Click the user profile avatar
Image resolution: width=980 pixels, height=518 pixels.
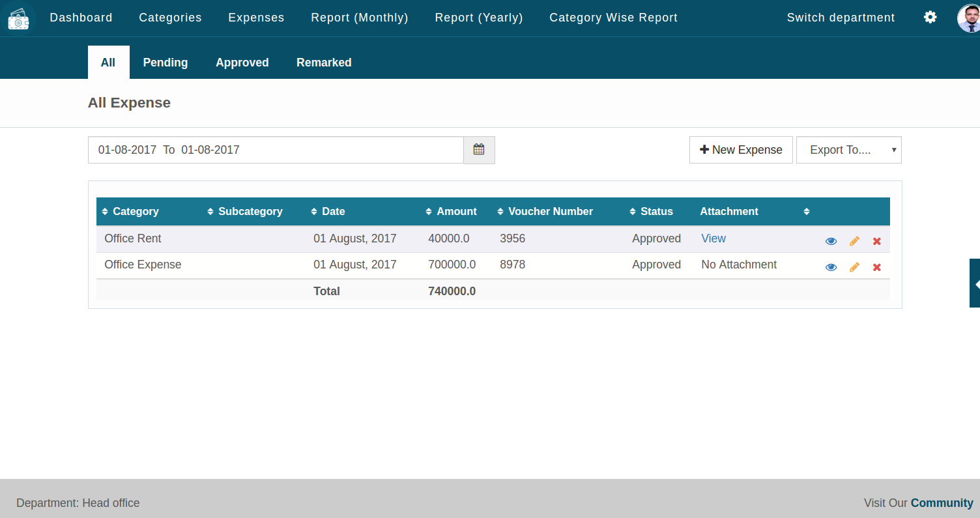(968, 18)
